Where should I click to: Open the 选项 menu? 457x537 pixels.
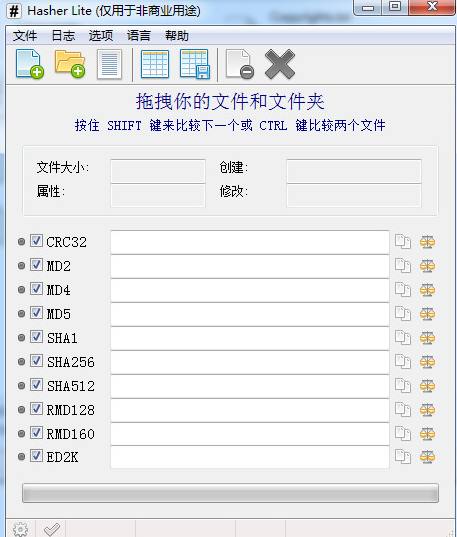(x=101, y=36)
